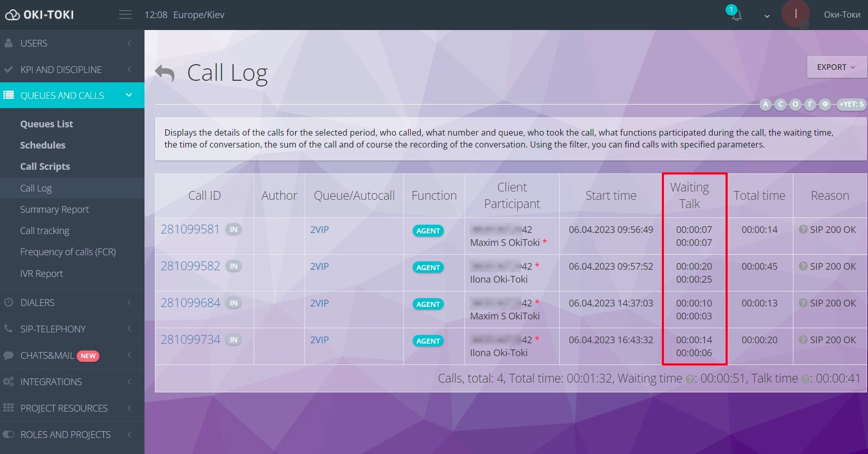
Task: Click DIALERS row chevron arrow
Action: pos(129,302)
